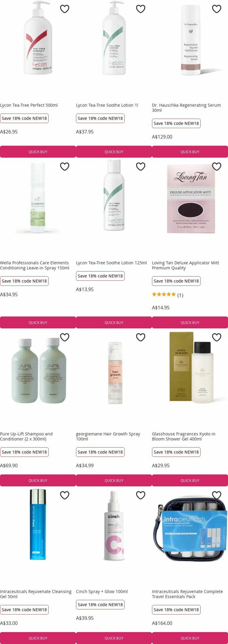The height and width of the screenshot is (644, 228).
Task: Quick buy Pure Up-Lift Shampoo and Conditioner
Action: click(x=38, y=480)
